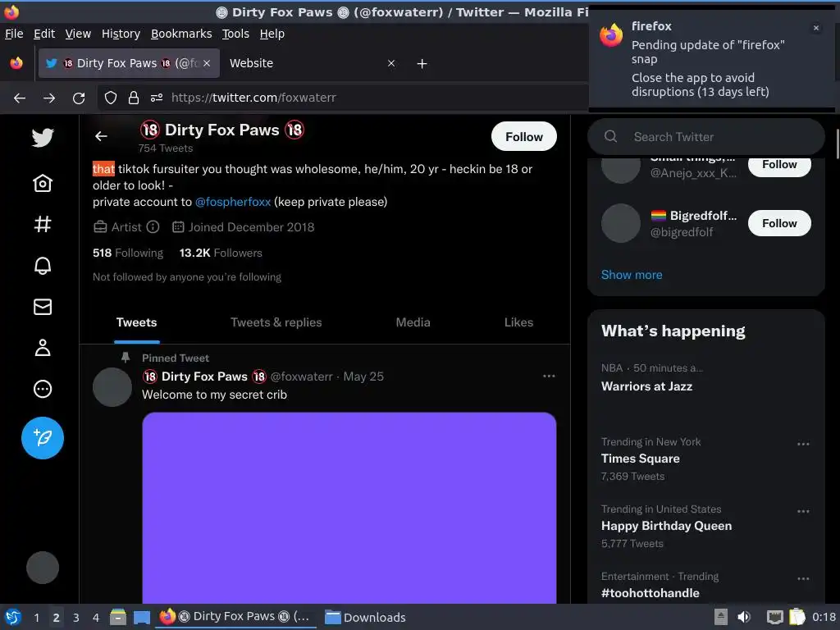
Task: Switch to the Website browser tab
Action: pyautogui.click(x=313, y=63)
